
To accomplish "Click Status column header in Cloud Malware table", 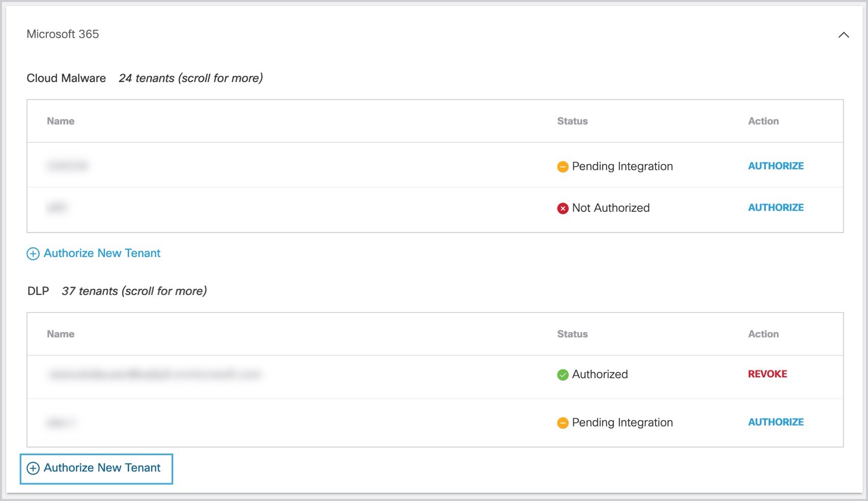I will pyautogui.click(x=572, y=121).
